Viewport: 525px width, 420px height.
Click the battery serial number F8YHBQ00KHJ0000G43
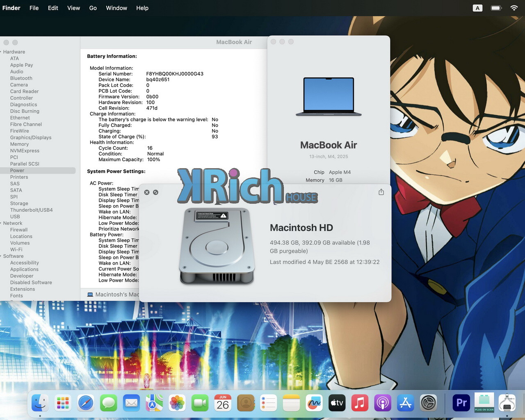(175, 74)
